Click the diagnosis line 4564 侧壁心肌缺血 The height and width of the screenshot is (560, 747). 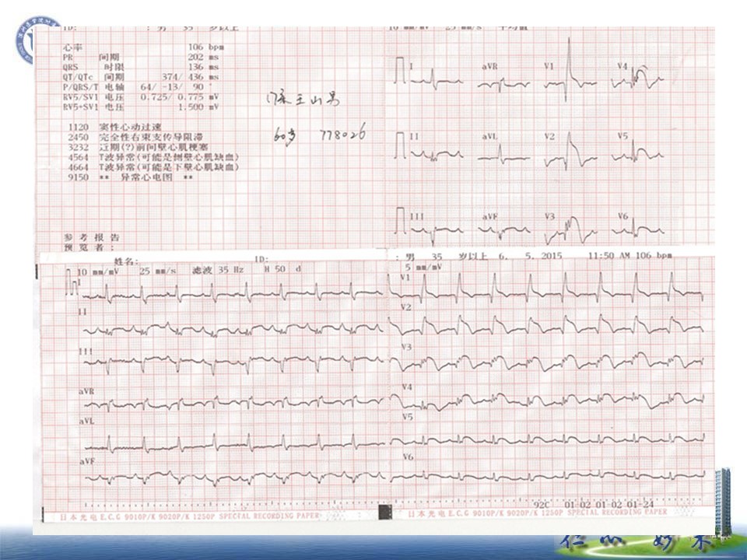[153, 157]
